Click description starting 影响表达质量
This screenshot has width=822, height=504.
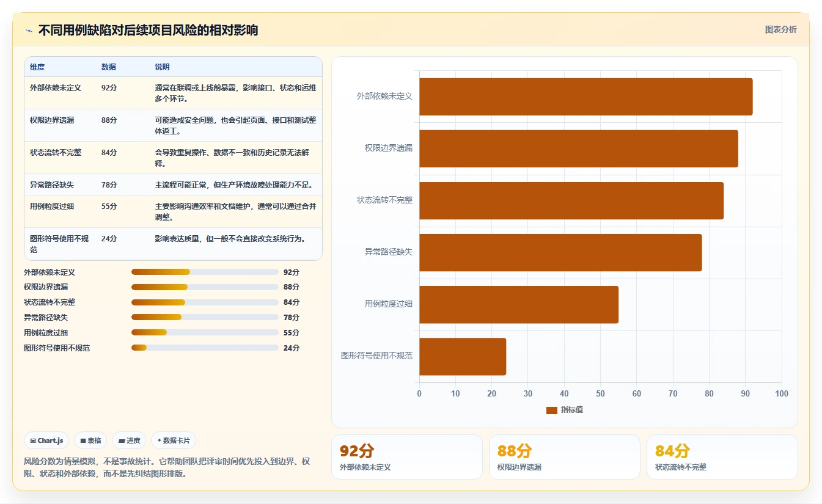(x=230, y=239)
